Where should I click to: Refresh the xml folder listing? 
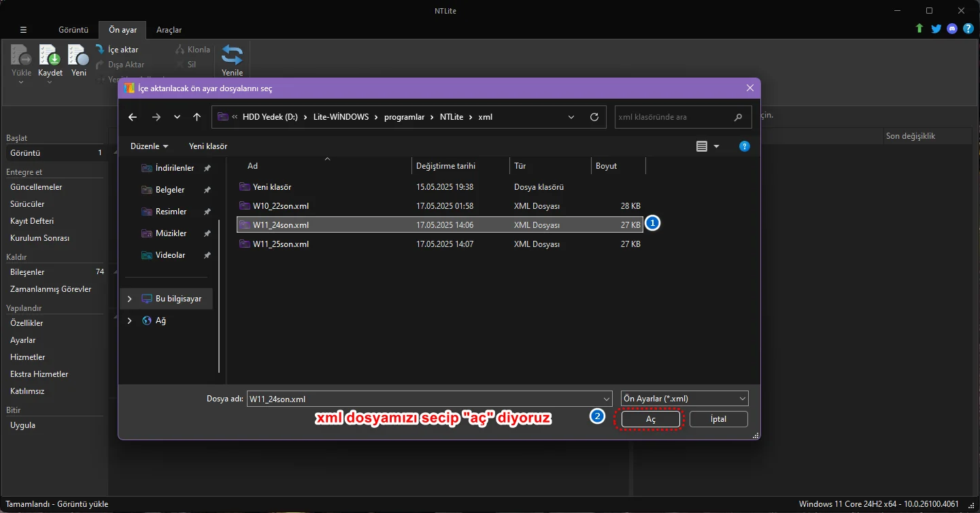pyautogui.click(x=594, y=117)
